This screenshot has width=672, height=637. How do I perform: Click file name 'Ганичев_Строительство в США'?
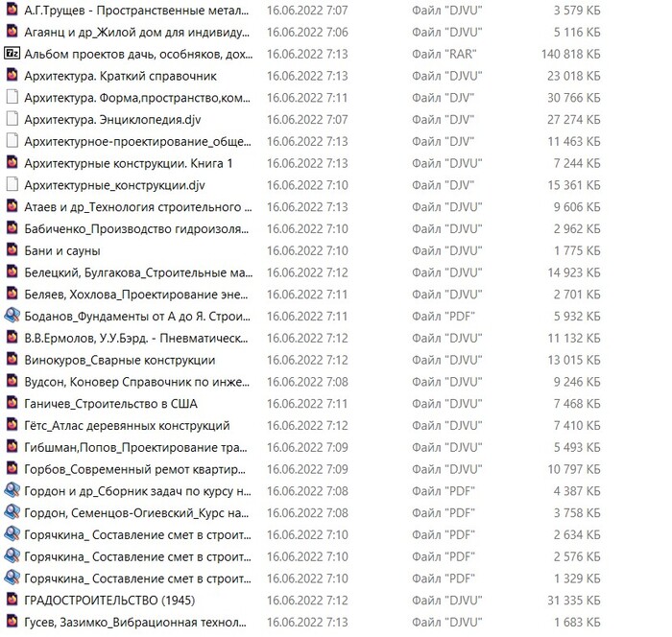click(110, 404)
